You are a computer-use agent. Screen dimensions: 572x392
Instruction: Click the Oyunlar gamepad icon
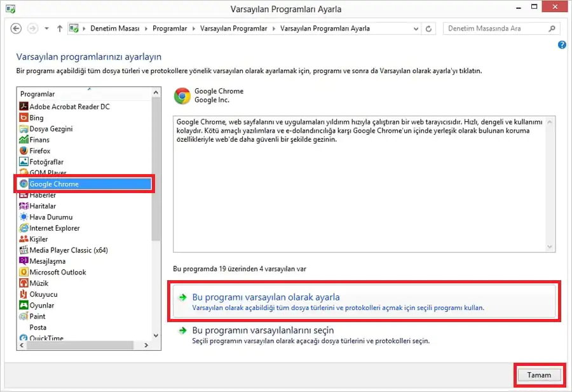(24, 305)
